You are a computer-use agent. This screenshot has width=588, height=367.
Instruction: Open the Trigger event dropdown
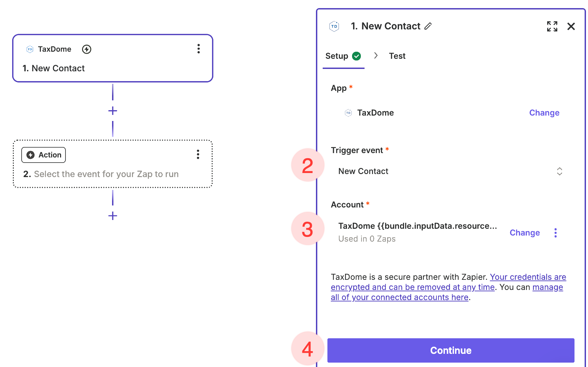click(x=449, y=171)
